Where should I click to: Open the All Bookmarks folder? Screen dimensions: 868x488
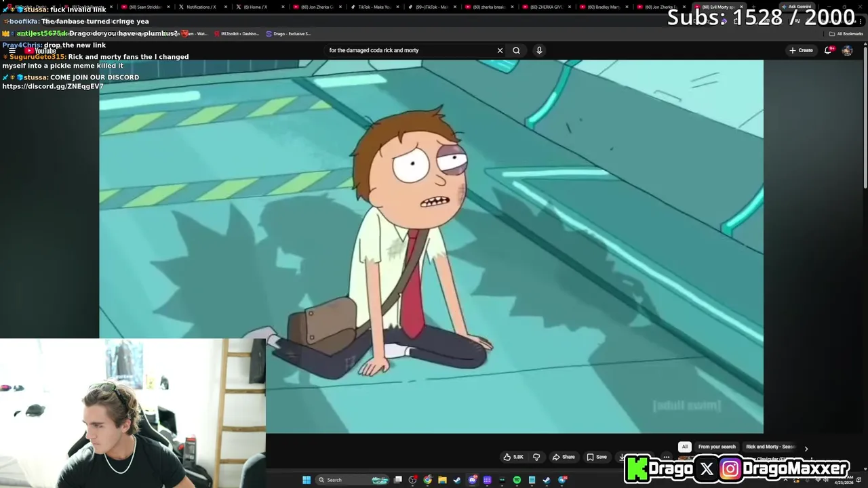tap(846, 33)
